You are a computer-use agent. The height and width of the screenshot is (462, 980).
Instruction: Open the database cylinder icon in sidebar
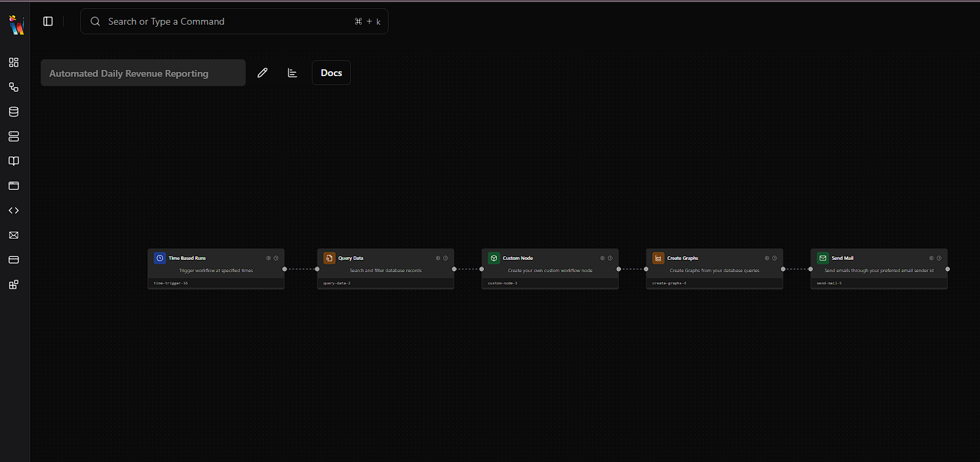pyautogui.click(x=14, y=112)
